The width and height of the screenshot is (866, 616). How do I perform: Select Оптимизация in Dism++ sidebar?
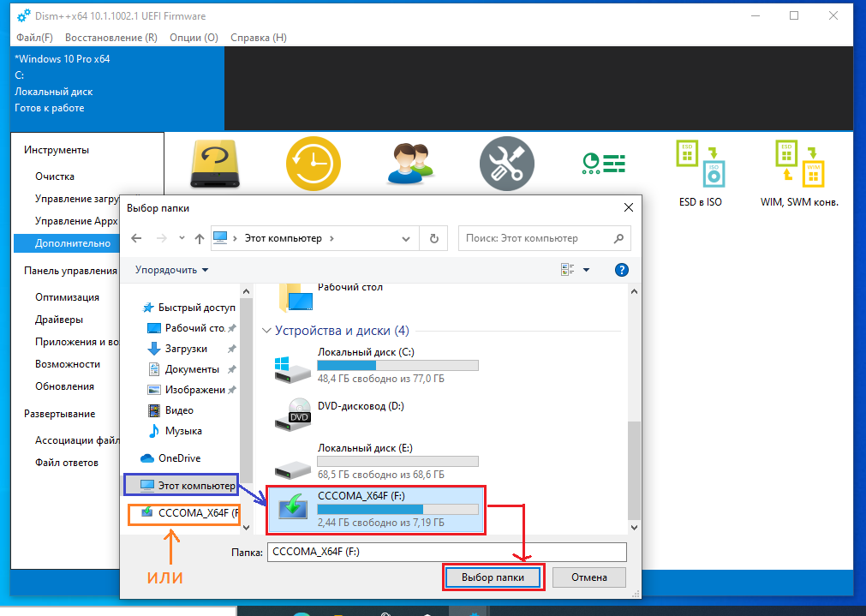click(x=67, y=297)
